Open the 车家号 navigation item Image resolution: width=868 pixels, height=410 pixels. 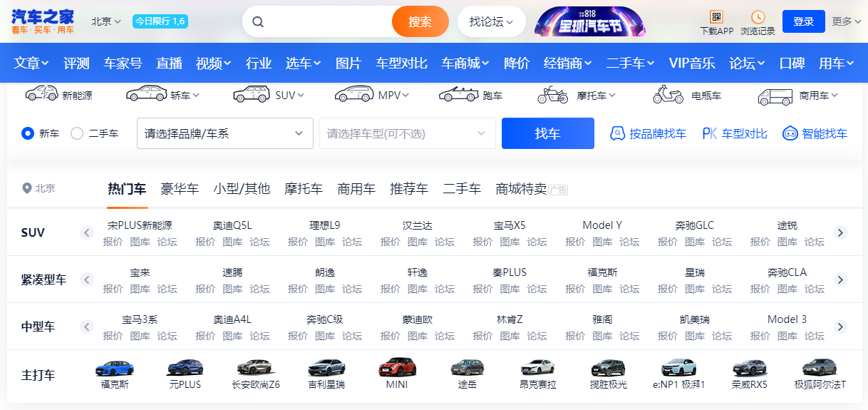(123, 63)
